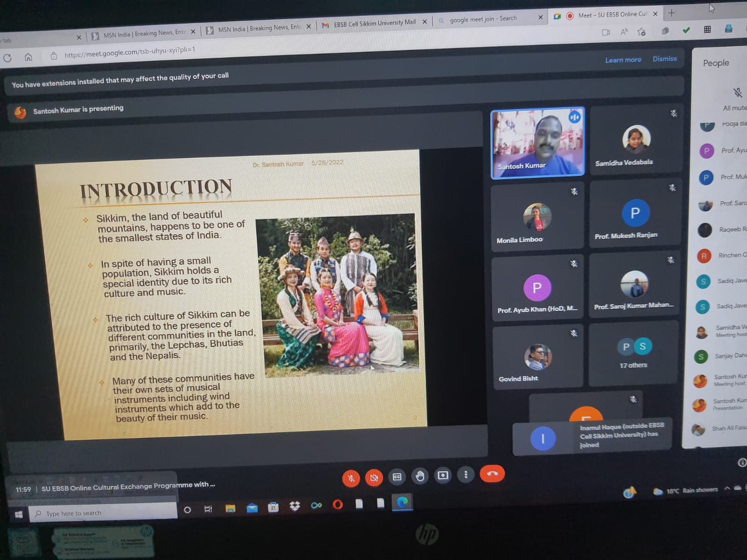This screenshot has height=560, width=747.
Task: Open the Collections icon in browser toolbar
Action: pyautogui.click(x=665, y=31)
